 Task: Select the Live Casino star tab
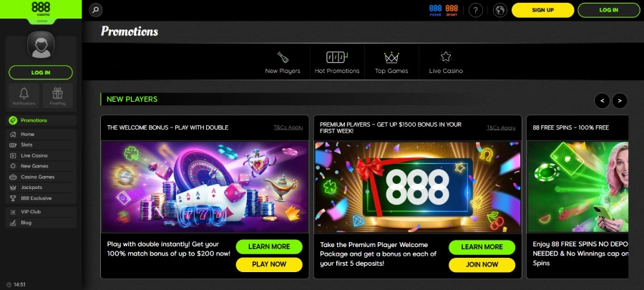446,62
